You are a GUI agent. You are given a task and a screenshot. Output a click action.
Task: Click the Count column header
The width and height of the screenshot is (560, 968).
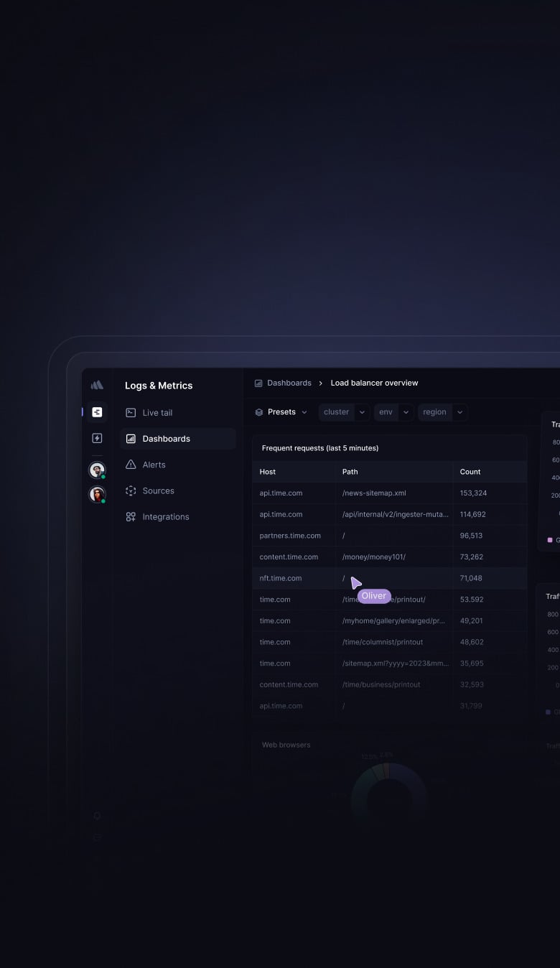pyautogui.click(x=470, y=472)
